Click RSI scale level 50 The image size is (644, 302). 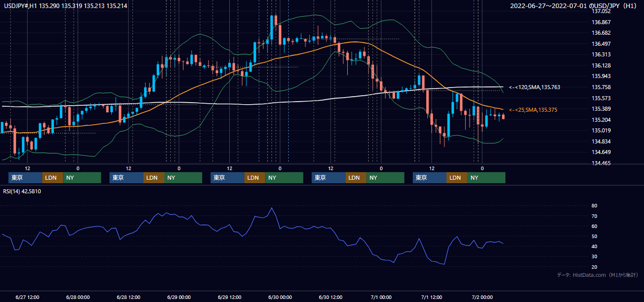tap(594, 236)
